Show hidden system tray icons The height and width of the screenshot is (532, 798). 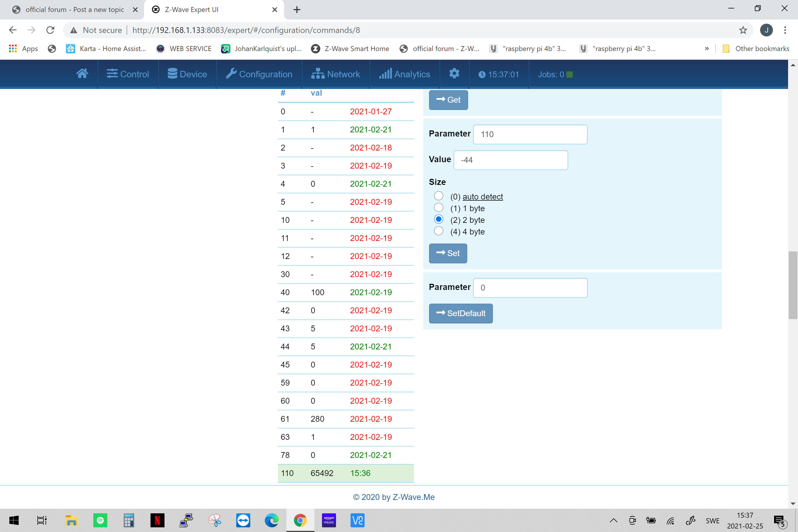(613, 520)
